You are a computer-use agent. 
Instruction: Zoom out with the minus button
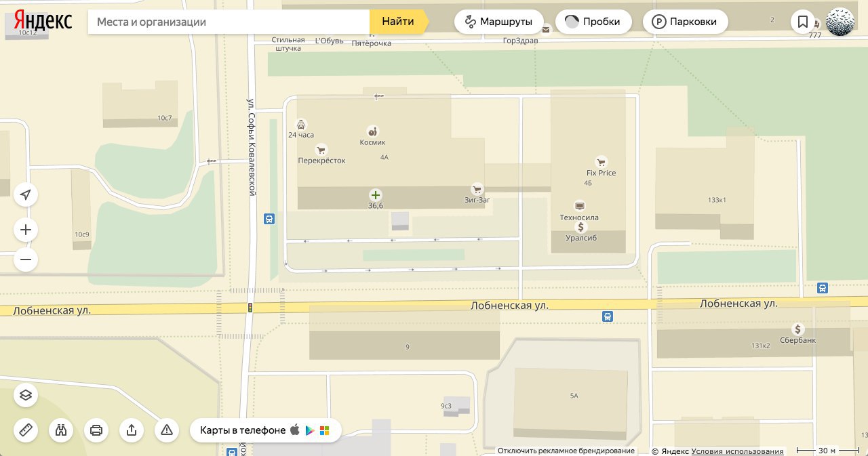26,260
